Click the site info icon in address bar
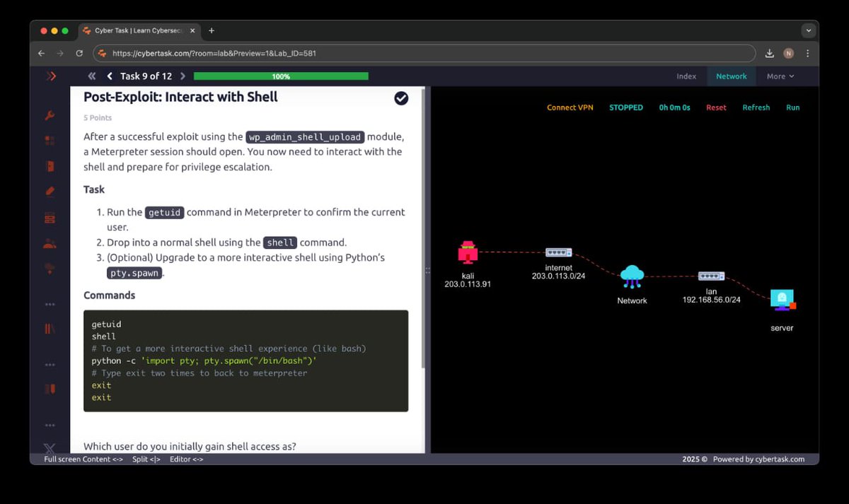Viewport: 849px width, 504px height. point(103,53)
